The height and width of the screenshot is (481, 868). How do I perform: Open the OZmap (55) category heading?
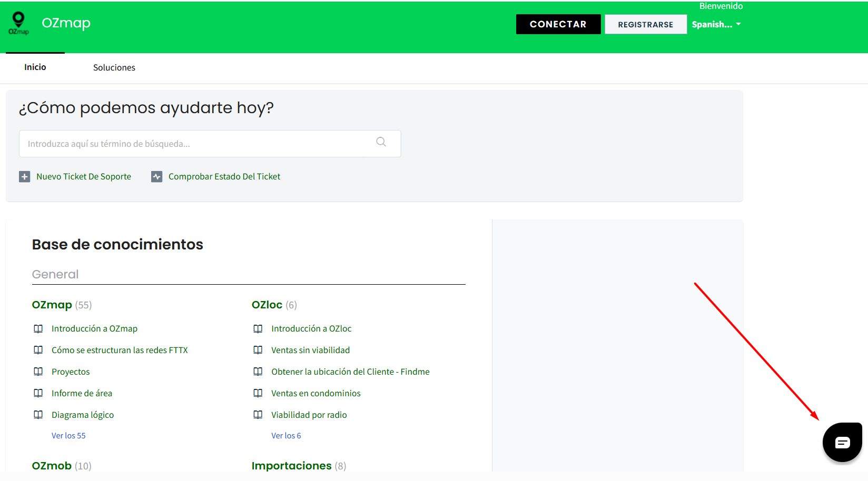[62, 305]
